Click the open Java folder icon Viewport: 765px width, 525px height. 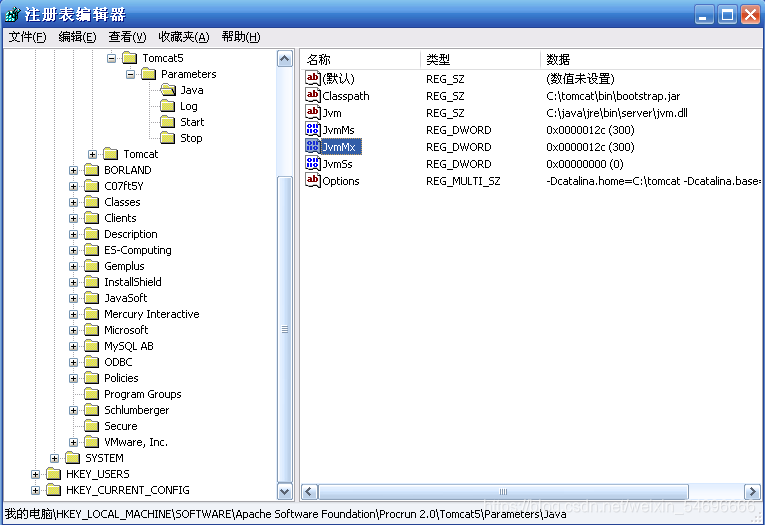[x=168, y=90]
